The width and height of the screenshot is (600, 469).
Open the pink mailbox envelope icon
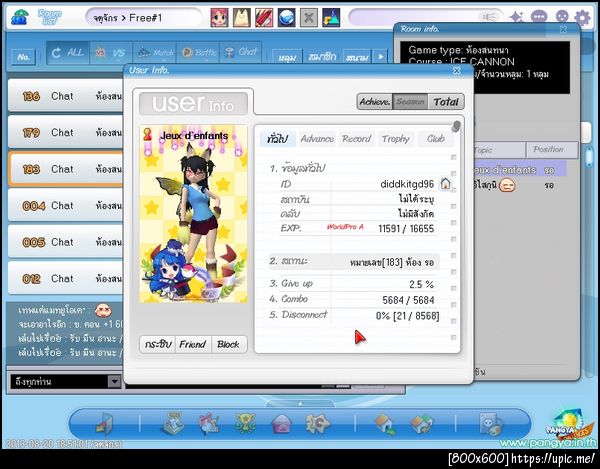[x=281, y=424]
